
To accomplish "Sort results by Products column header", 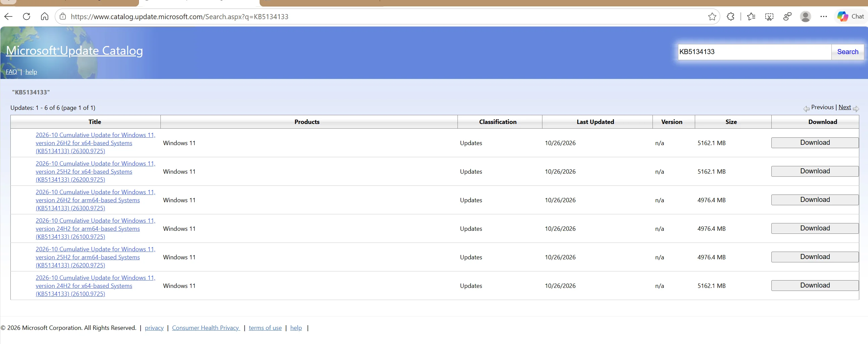I will pos(307,122).
